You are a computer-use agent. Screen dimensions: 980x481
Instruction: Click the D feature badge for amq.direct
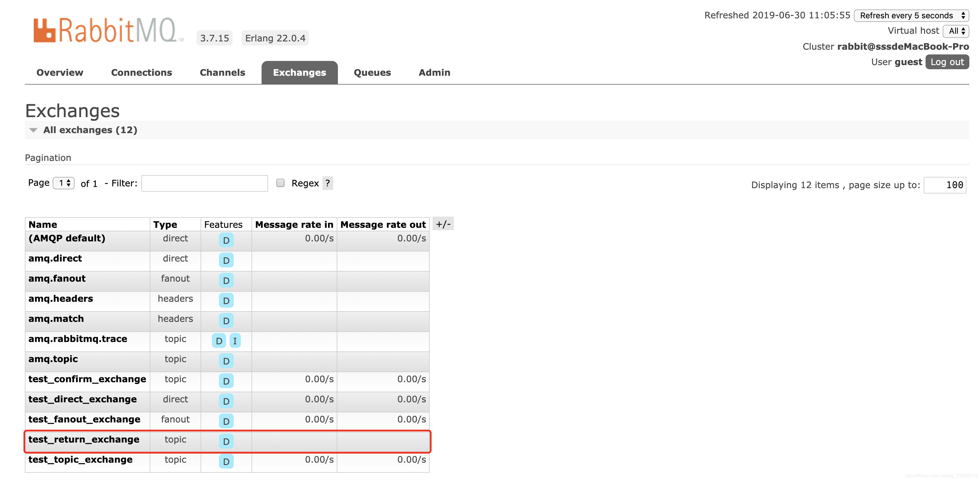pyautogui.click(x=226, y=260)
